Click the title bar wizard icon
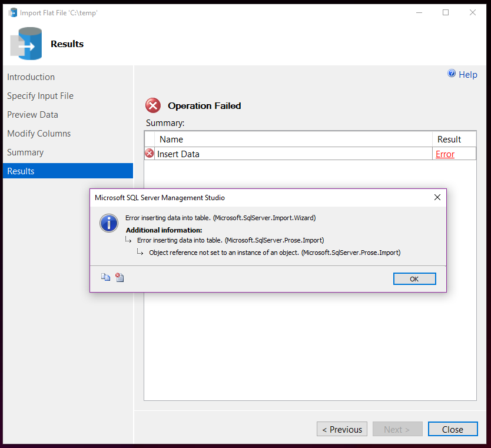Viewport: 491px width, 448px height. click(x=13, y=13)
